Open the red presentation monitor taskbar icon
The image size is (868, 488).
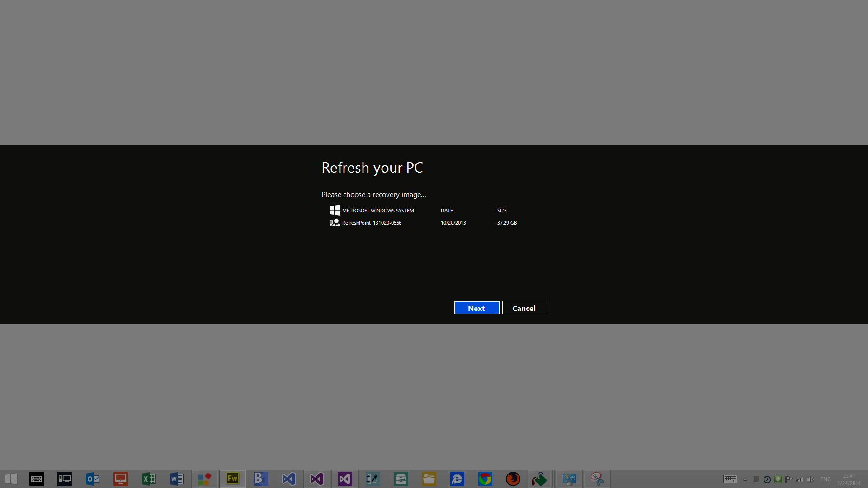[121, 479]
